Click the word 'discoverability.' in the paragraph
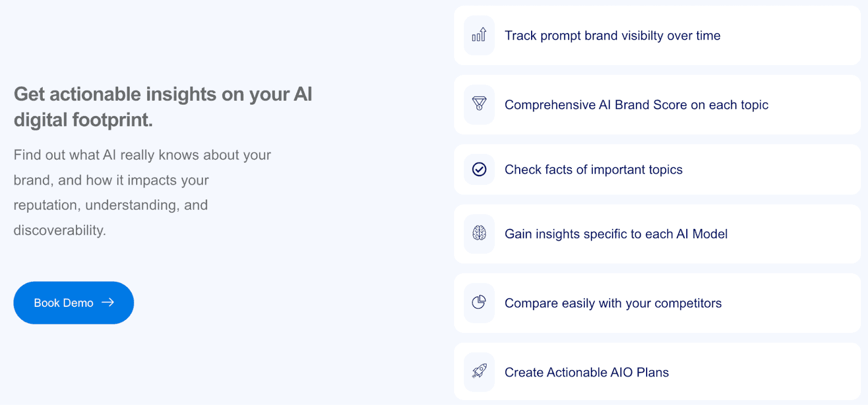 (x=60, y=230)
